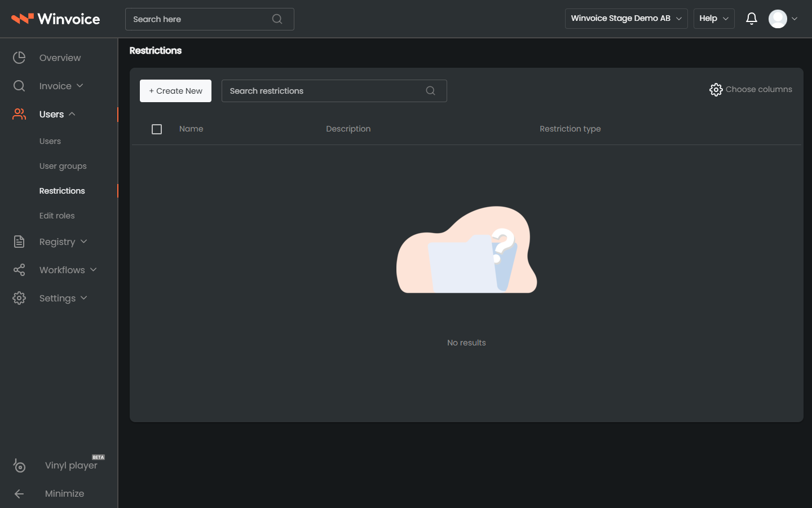Screen dimensions: 812x508
Task: Click the No results text
Action: 466,343
